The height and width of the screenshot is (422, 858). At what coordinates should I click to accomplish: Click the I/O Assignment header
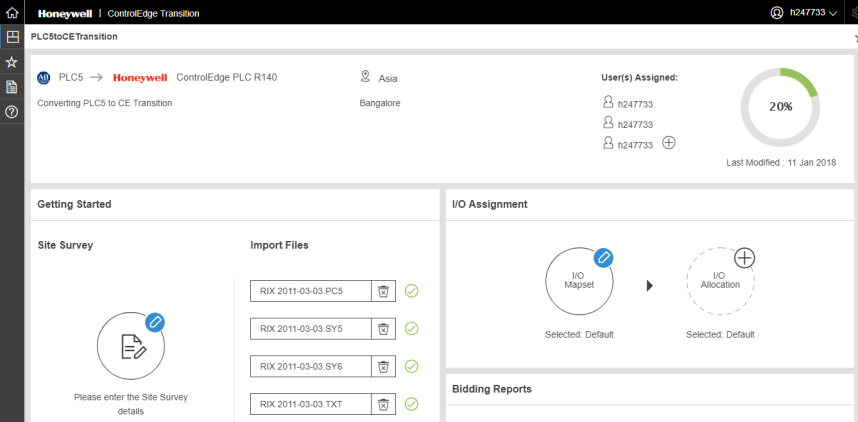coord(490,204)
